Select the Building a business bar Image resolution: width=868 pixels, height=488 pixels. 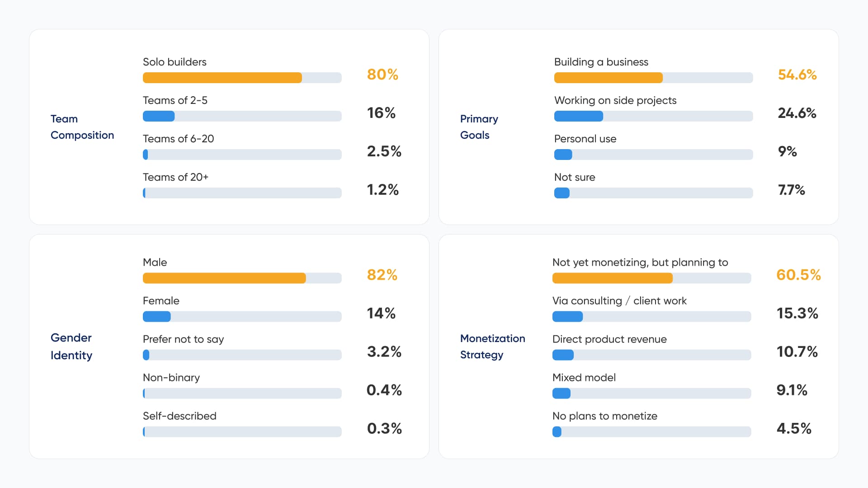pos(653,78)
